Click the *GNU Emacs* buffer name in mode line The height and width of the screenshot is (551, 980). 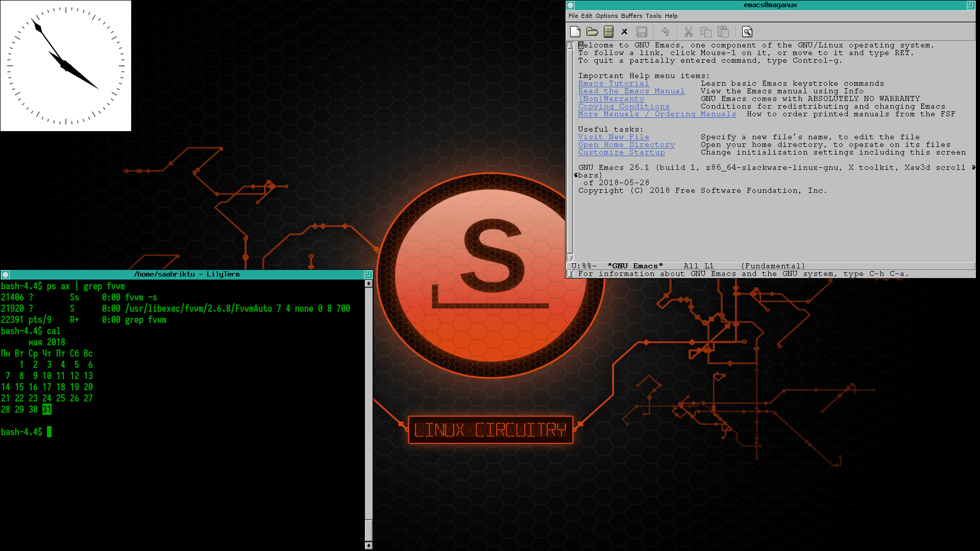click(635, 266)
